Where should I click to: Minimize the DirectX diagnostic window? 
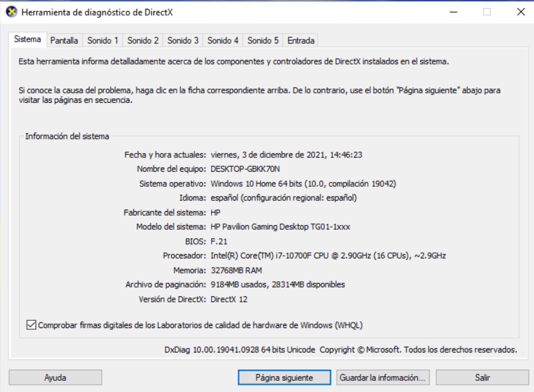tap(453, 12)
